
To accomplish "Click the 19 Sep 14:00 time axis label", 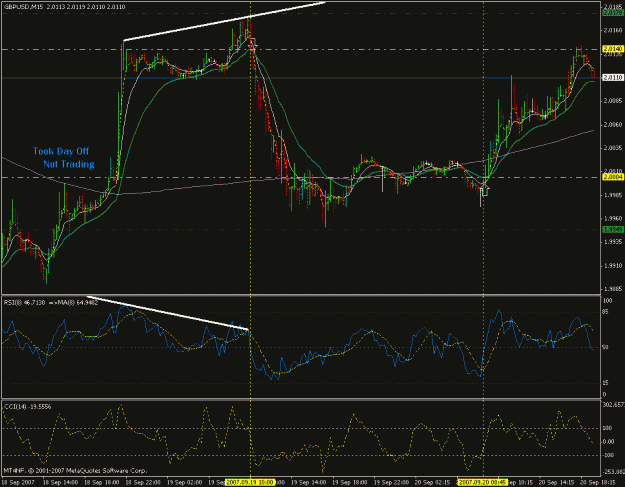I will pyautogui.click(x=309, y=482).
